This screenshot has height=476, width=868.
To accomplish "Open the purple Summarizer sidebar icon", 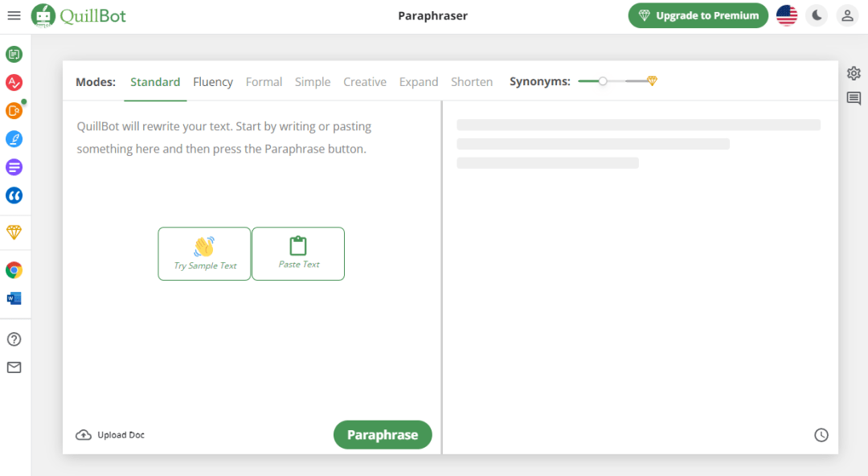I will 14,166.
